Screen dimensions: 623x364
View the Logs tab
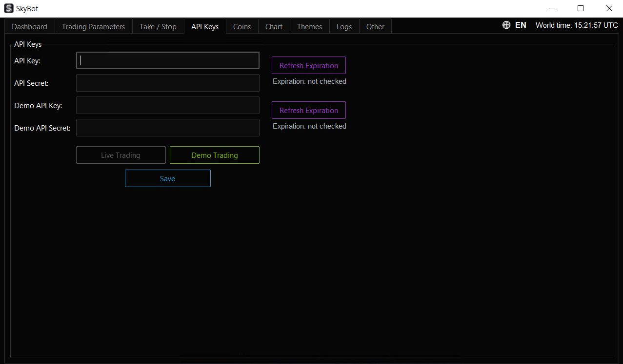[344, 27]
